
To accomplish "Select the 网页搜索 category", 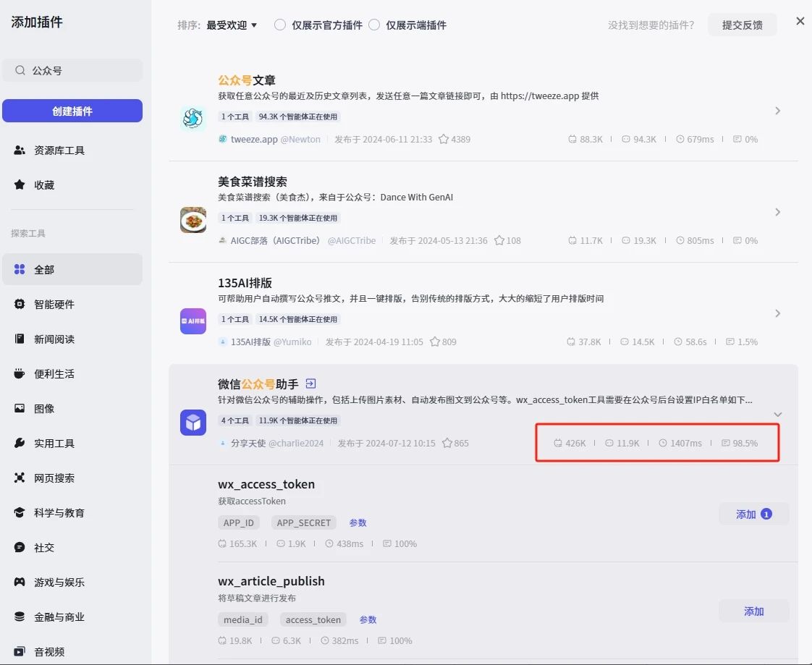I will point(72,478).
